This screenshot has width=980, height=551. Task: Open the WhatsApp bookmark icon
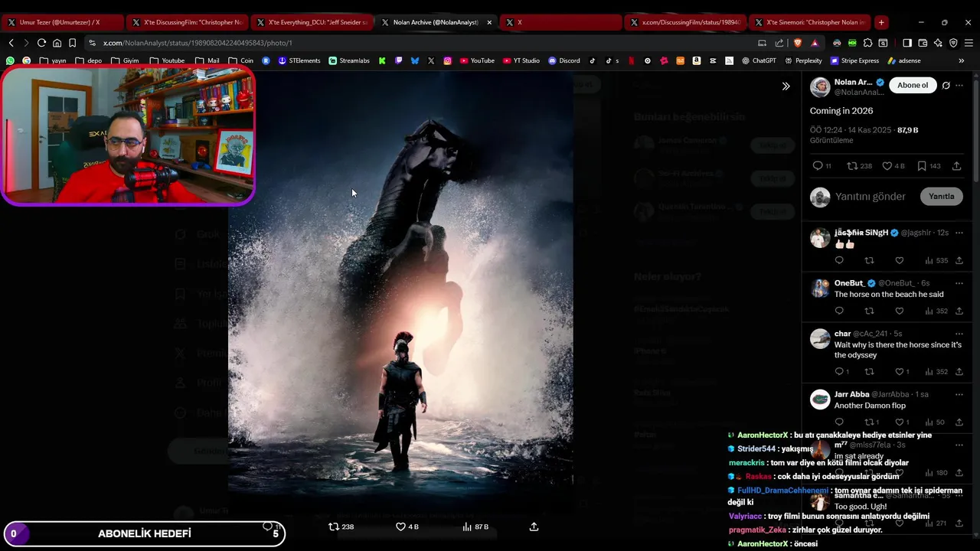click(x=10, y=60)
